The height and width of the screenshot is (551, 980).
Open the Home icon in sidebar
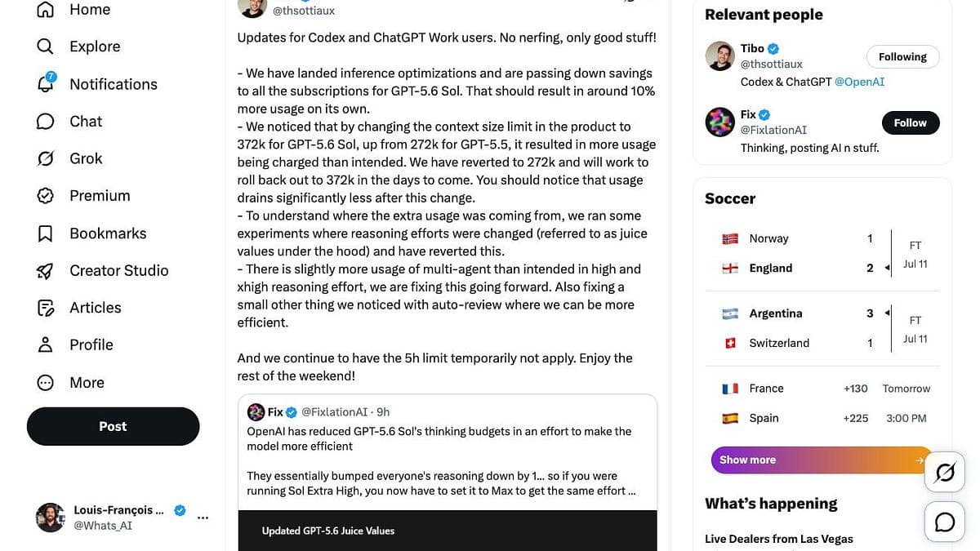(x=46, y=10)
